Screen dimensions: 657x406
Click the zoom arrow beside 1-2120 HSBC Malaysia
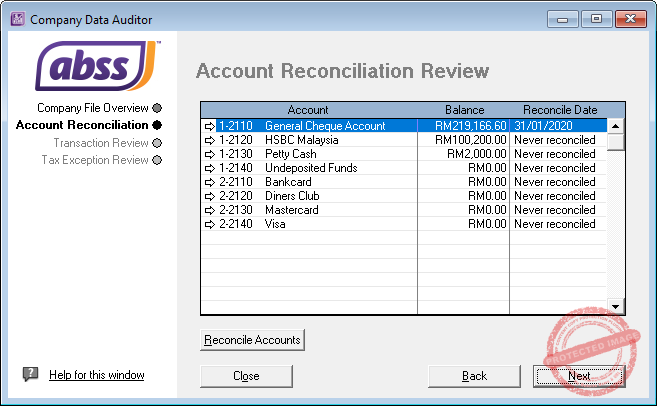coord(210,140)
